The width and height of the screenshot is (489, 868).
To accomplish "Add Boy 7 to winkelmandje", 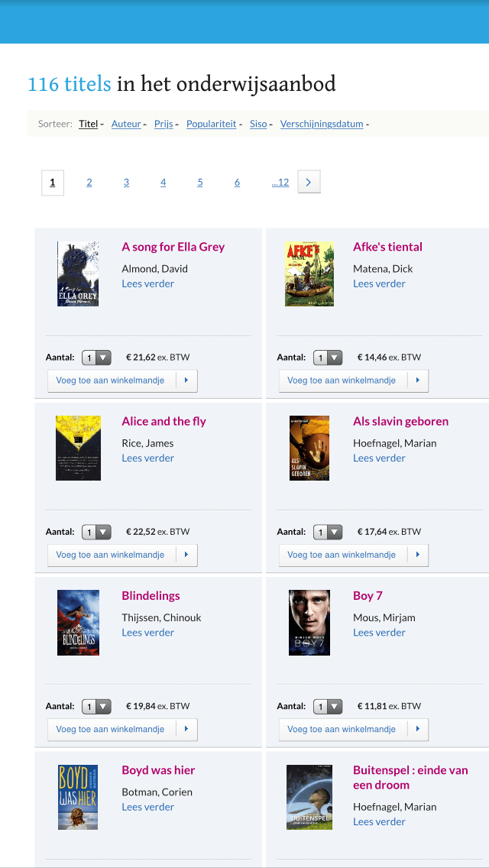I will coord(342,729).
